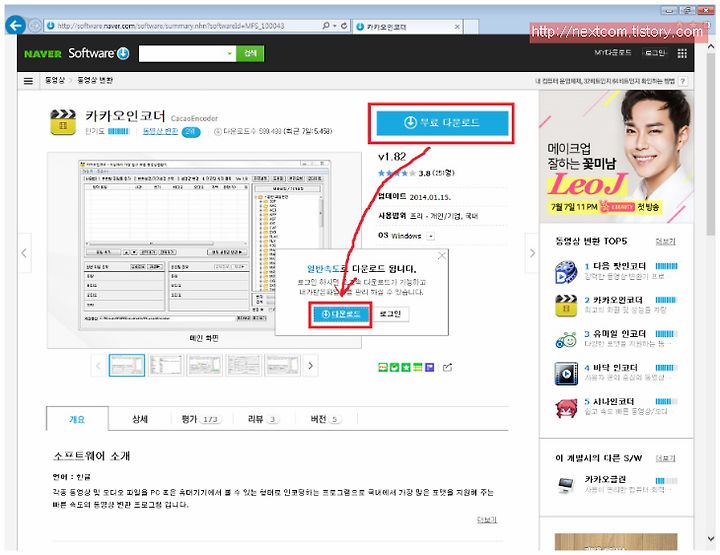Click the 로그인 button in popup
Screen dimensions: 720x555
[390, 314]
